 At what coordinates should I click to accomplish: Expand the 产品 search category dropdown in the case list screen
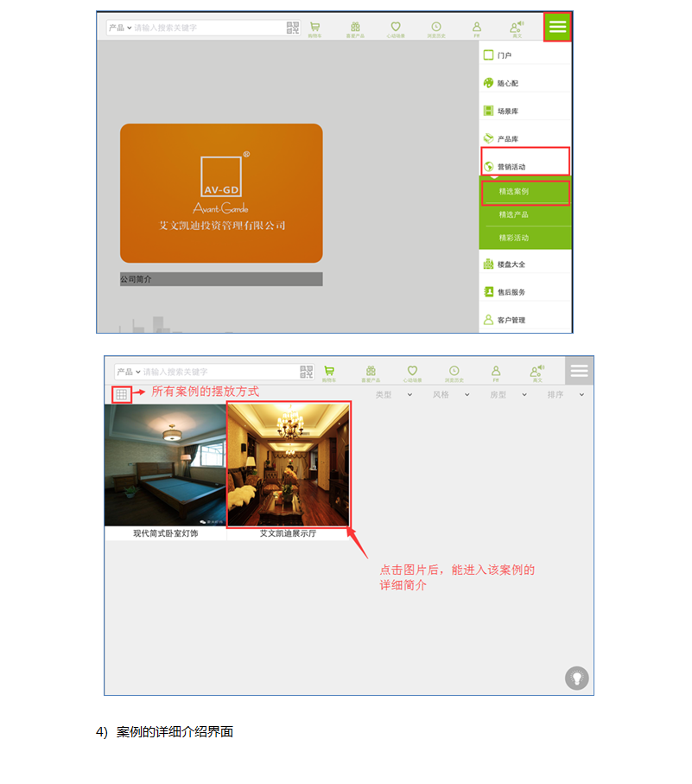pyautogui.click(x=129, y=372)
